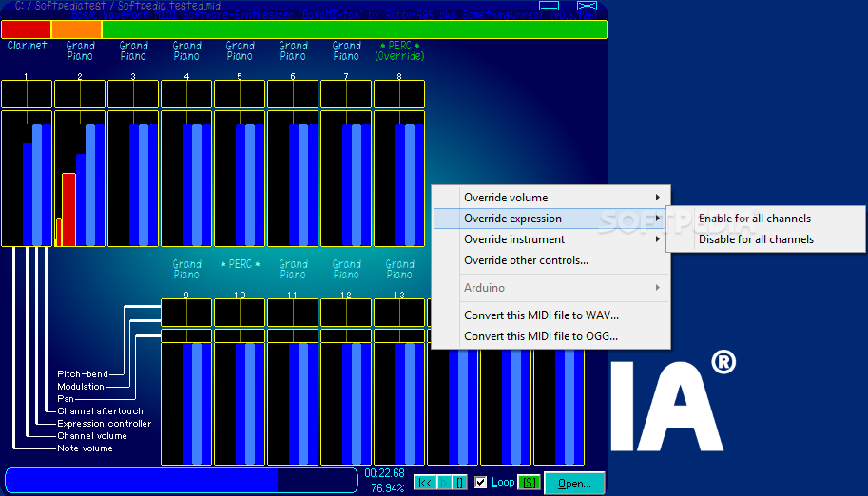Click arrow next to Override expression
Image resolution: width=868 pixels, height=496 pixels.
point(658,219)
